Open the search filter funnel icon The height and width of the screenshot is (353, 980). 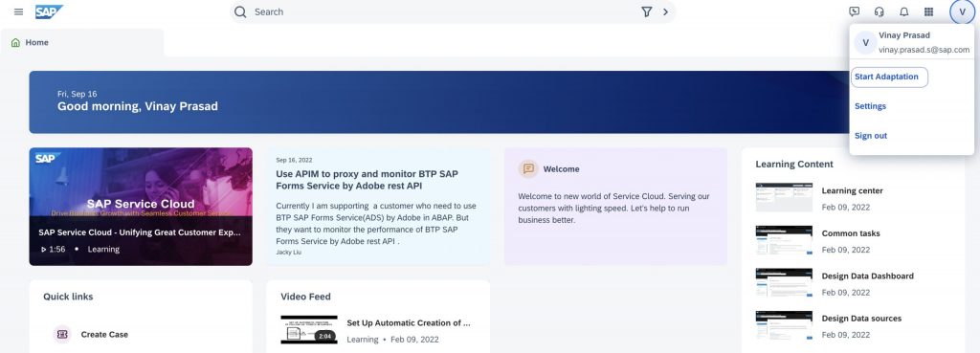click(647, 11)
